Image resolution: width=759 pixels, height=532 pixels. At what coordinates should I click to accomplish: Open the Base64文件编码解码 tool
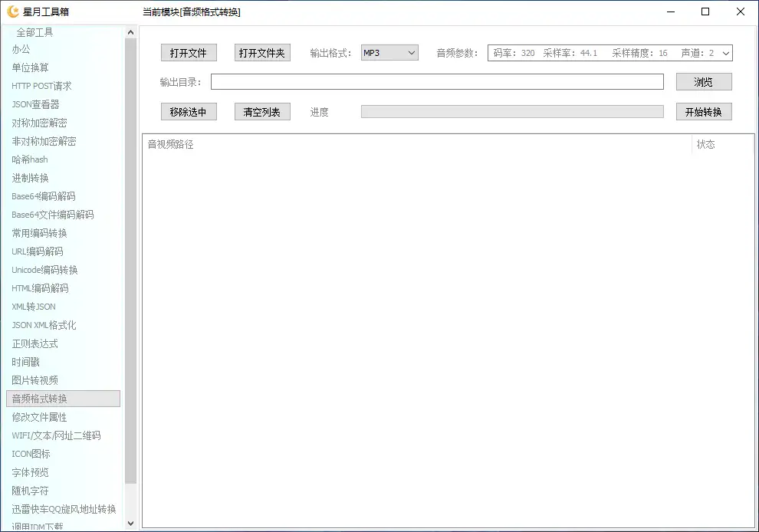[53, 215]
